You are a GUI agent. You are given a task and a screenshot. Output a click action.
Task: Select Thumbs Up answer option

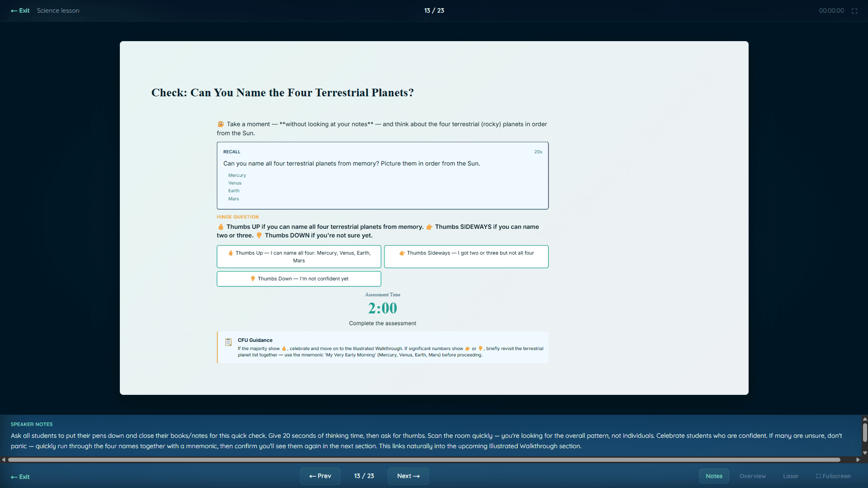(x=299, y=256)
